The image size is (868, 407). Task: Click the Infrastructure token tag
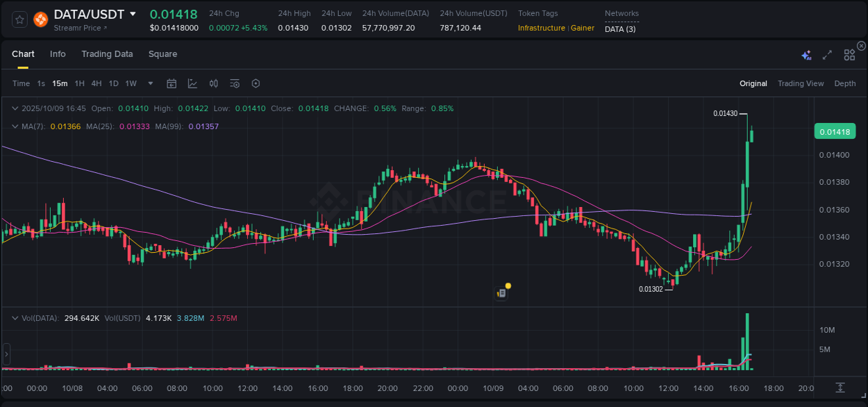pos(540,28)
